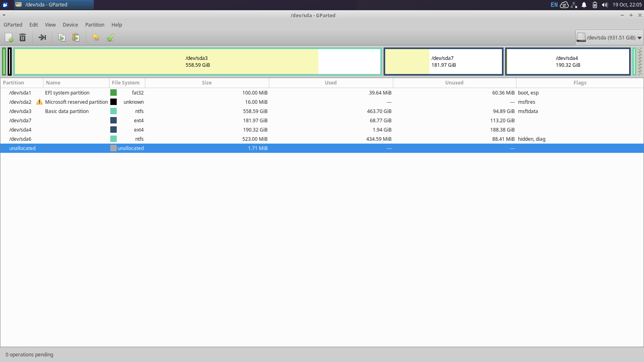Click the Delete partition trash icon

point(23,38)
